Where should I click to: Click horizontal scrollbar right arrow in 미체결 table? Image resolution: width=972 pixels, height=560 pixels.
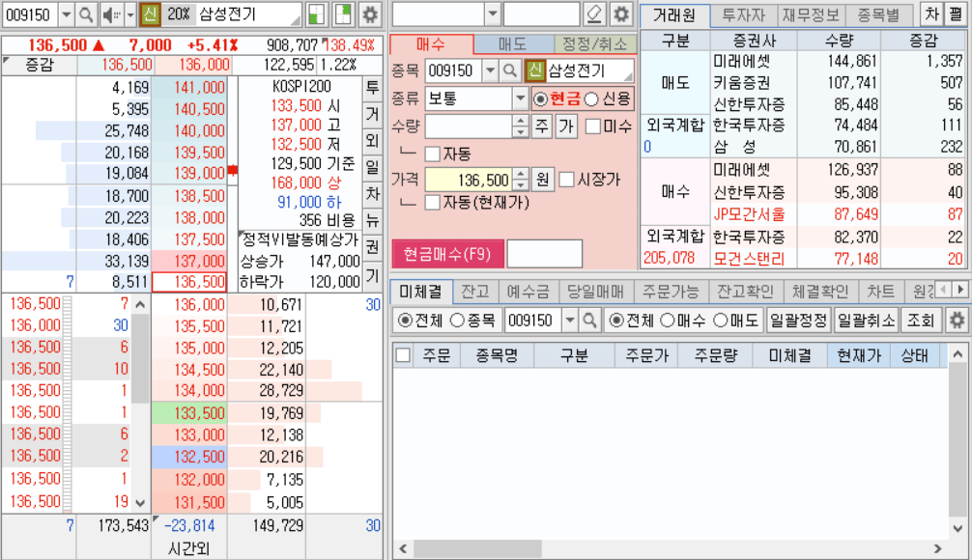tap(937, 548)
